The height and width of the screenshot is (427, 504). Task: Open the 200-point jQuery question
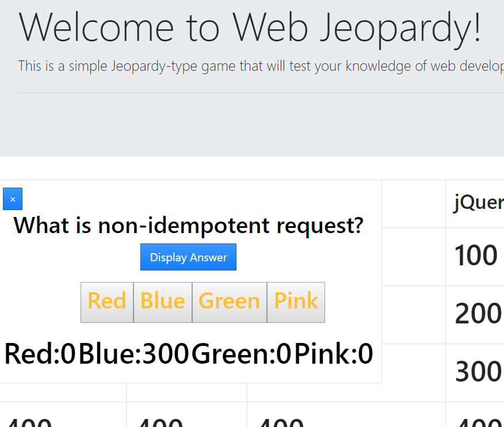click(478, 314)
